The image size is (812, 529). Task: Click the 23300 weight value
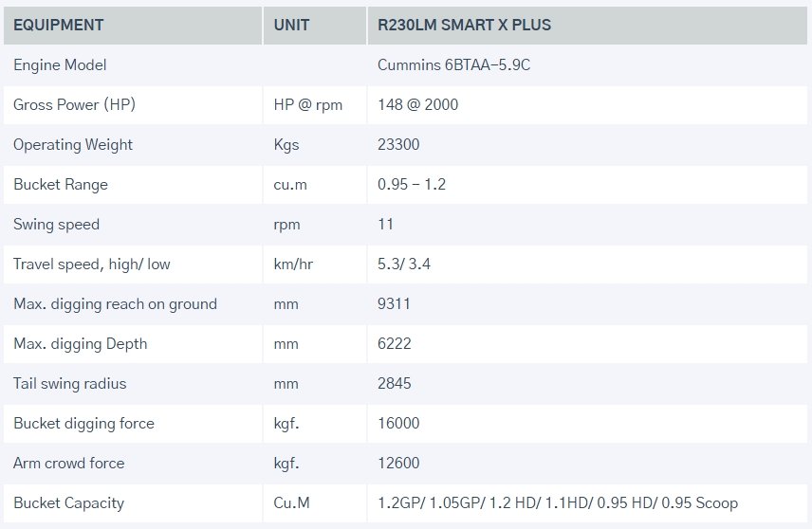(x=398, y=145)
